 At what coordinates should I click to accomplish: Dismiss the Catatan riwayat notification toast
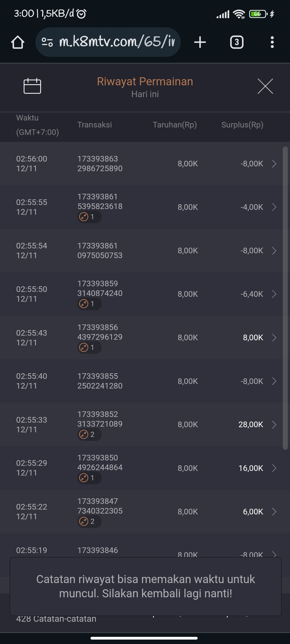point(145,586)
